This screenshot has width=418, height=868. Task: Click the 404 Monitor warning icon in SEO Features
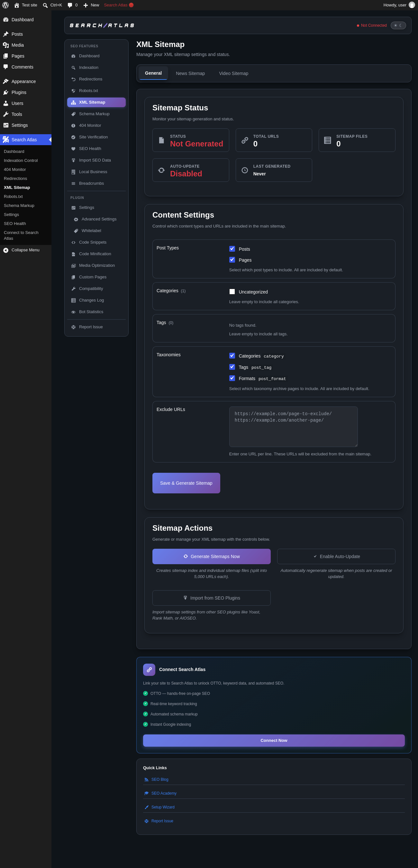coord(73,126)
